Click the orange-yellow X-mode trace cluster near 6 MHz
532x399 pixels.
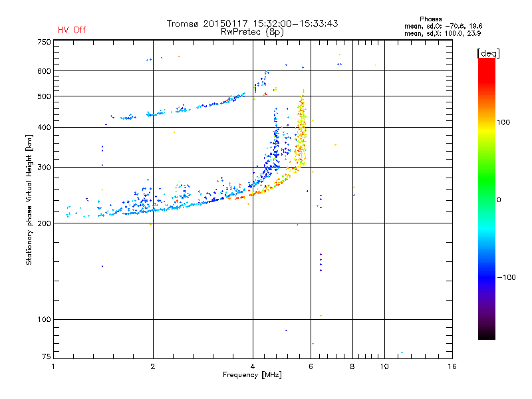[301, 130]
